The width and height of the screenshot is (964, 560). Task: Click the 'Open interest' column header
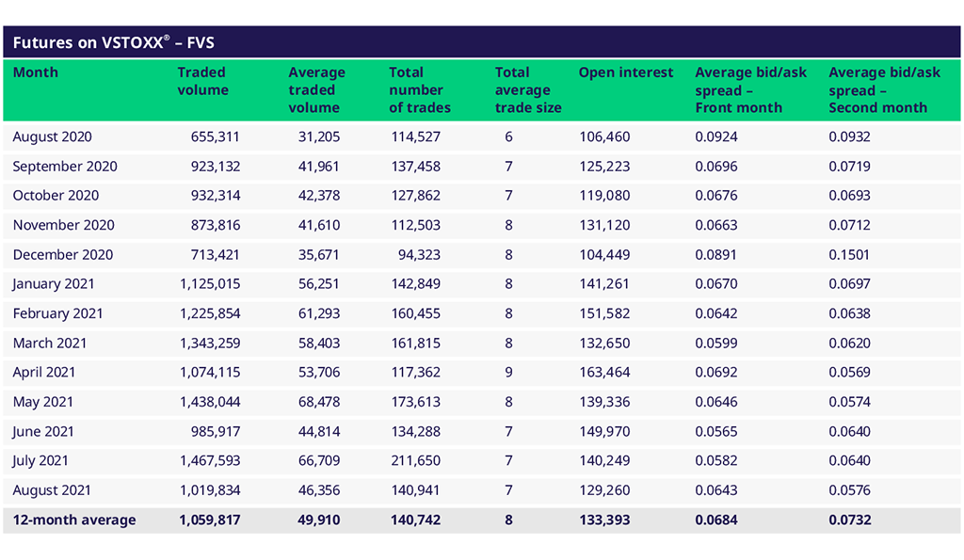tap(626, 72)
